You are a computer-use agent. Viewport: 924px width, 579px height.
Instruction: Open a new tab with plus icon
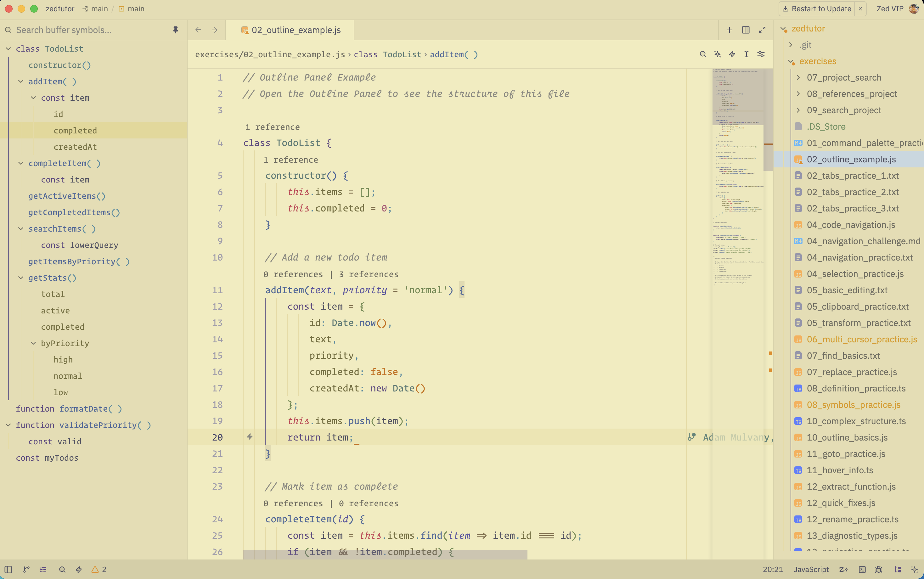(729, 30)
